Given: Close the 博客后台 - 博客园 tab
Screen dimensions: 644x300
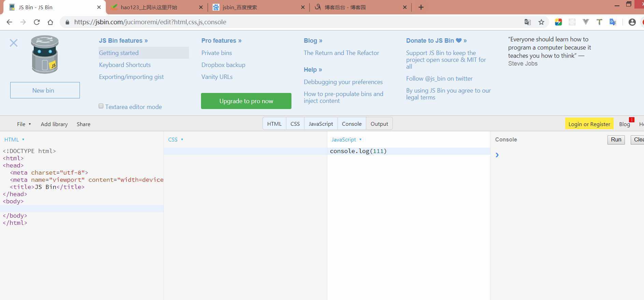Looking at the screenshot, I should click(405, 7).
